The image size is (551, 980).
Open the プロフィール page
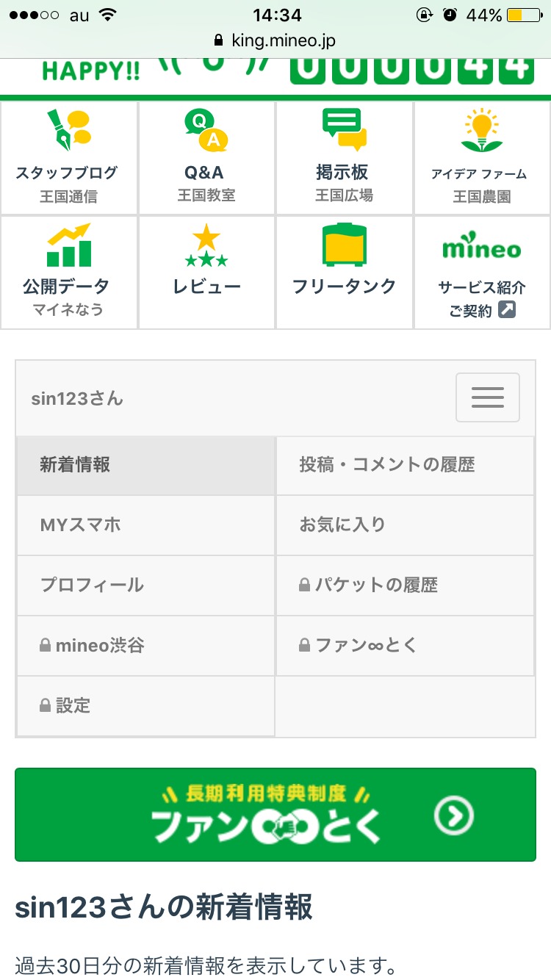click(146, 586)
